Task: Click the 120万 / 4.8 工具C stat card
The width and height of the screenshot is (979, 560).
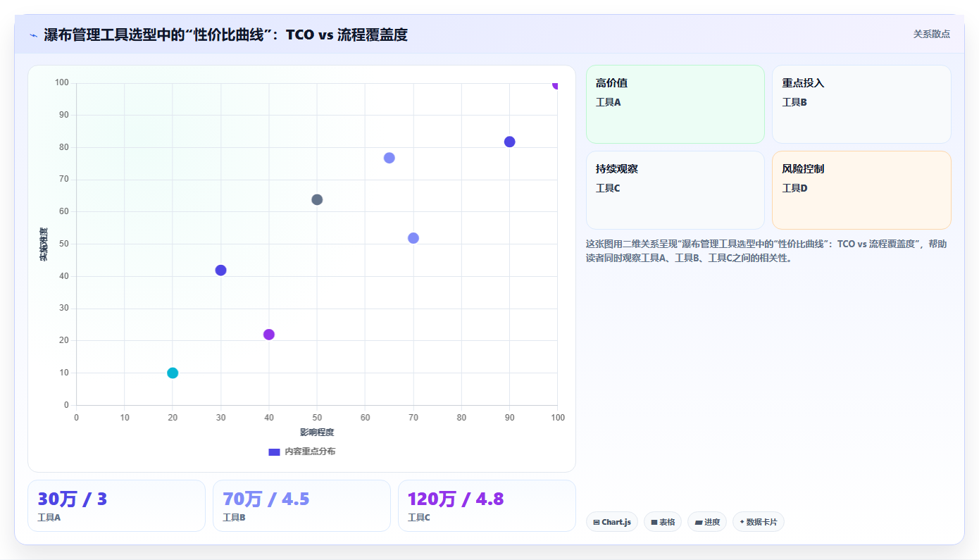Action: (487, 506)
